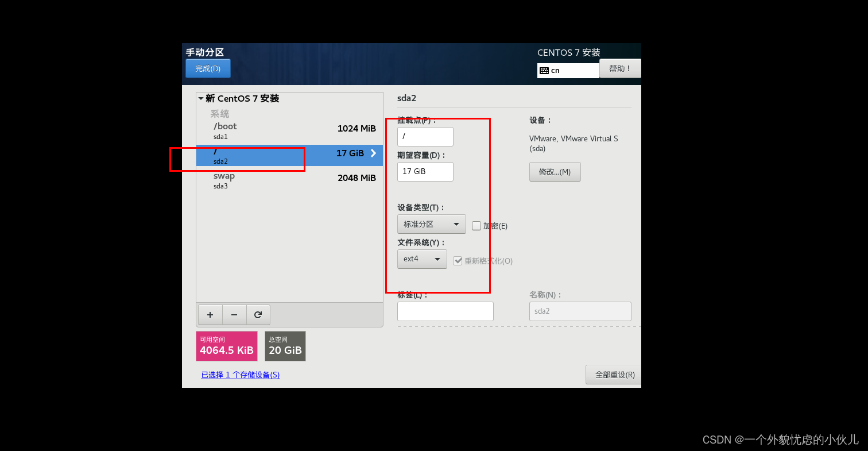
Task: Click the 1024 MiB size of /boot
Action: (x=356, y=129)
